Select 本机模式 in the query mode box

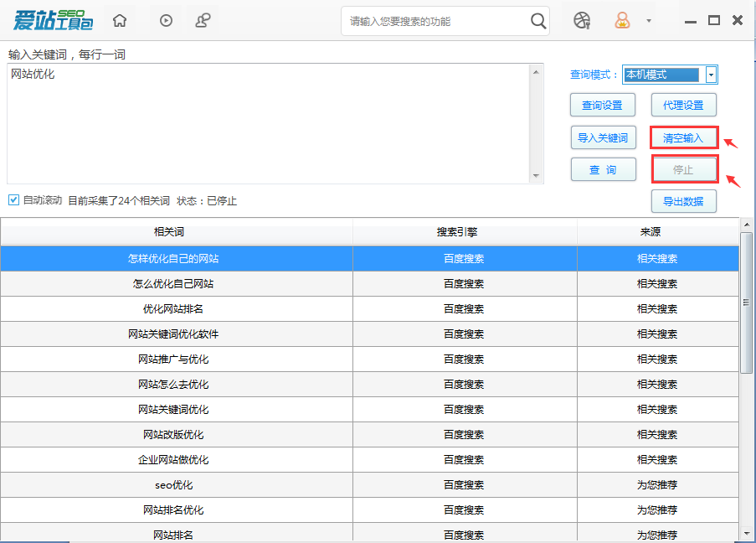click(x=661, y=74)
